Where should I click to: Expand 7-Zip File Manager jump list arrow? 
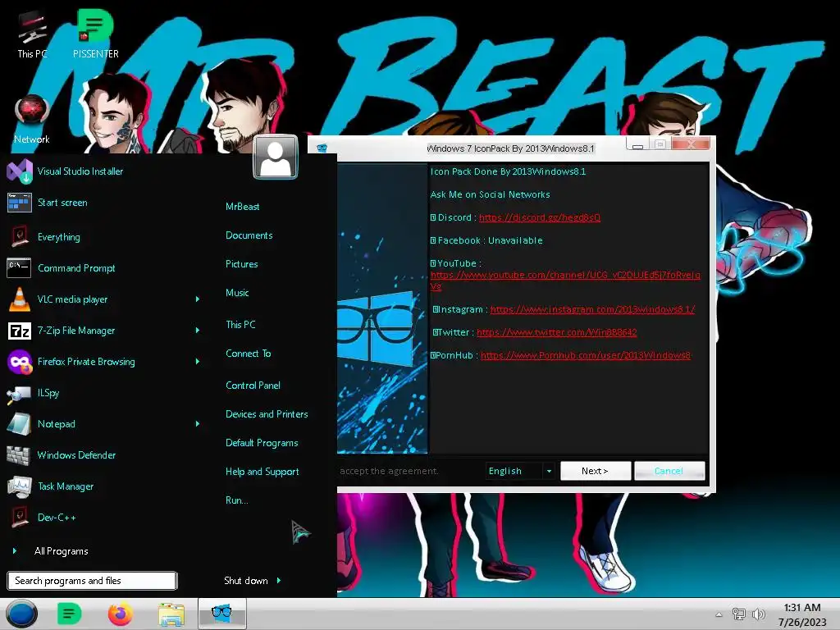point(198,331)
